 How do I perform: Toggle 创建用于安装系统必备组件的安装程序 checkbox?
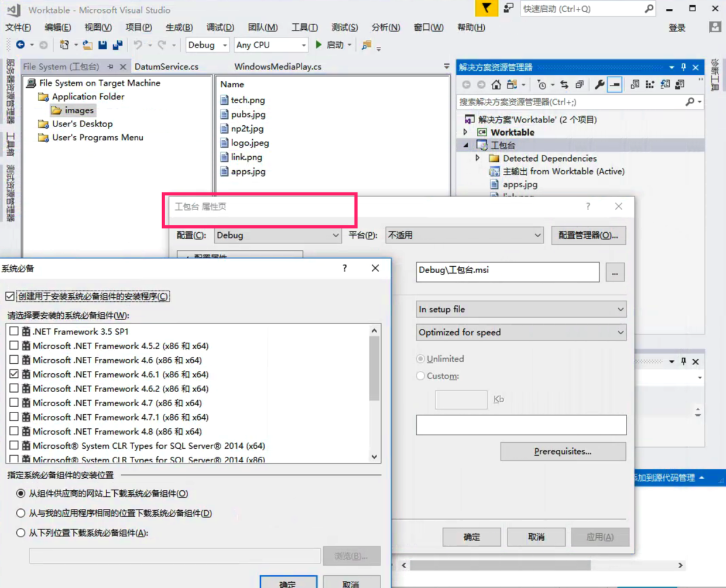click(10, 296)
